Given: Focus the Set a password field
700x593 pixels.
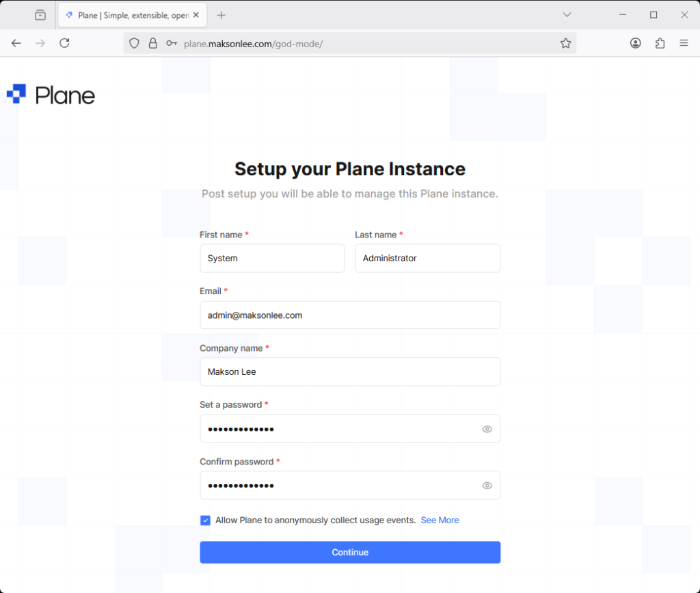Looking at the screenshot, I should click(350, 429).
